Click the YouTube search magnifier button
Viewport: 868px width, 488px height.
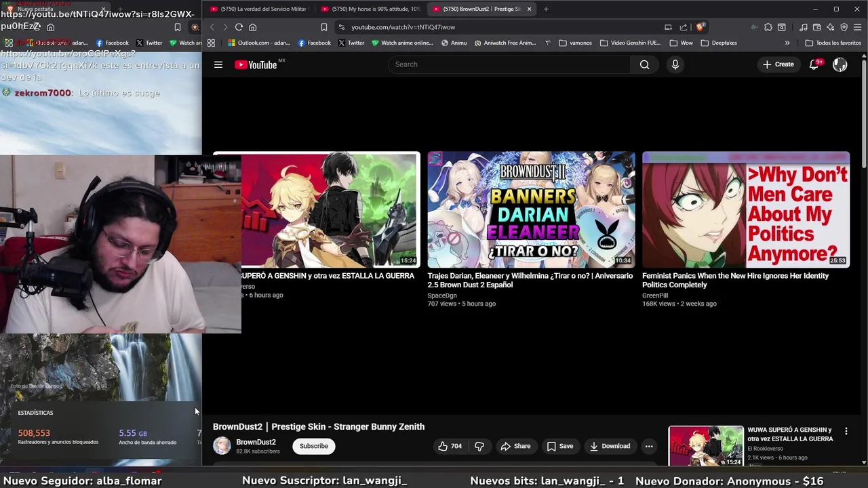pyautogui.click(x=644, y=64)
